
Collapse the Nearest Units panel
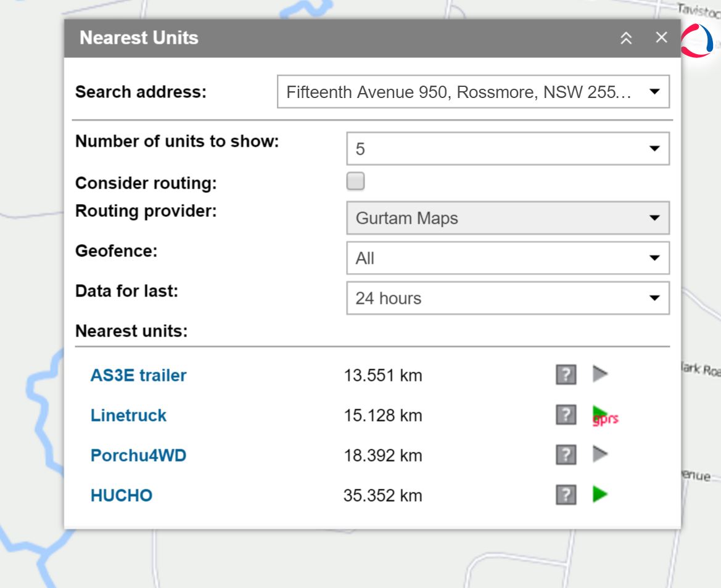click(626, 38)
